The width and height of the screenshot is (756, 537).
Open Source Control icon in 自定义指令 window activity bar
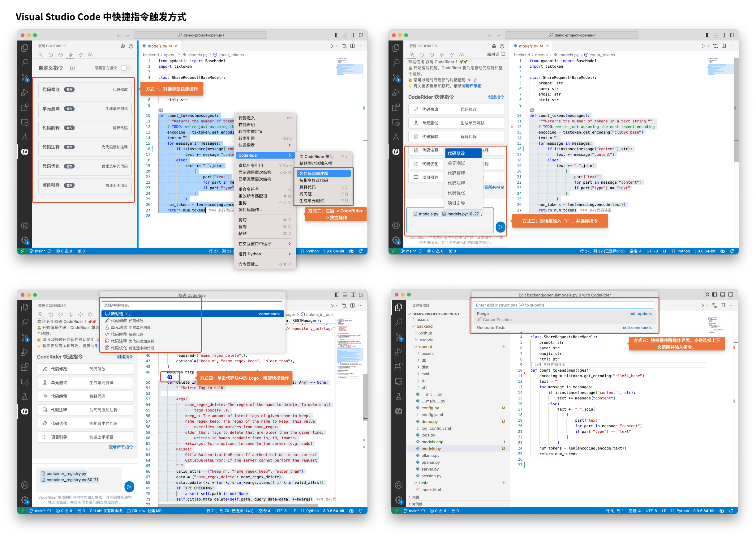point(25,78)
